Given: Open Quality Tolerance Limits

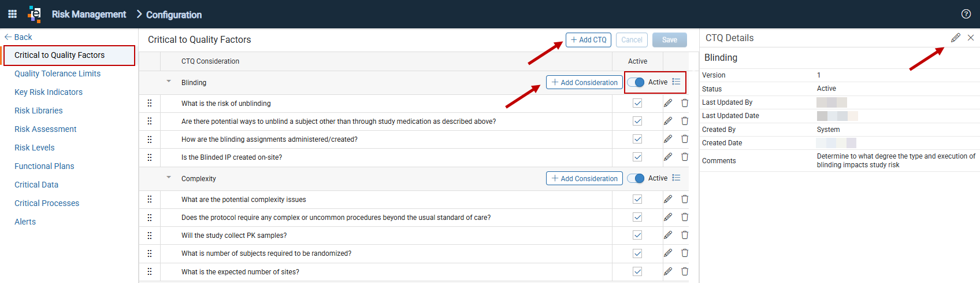Looking at the screenshot, I should coord(57,73).
